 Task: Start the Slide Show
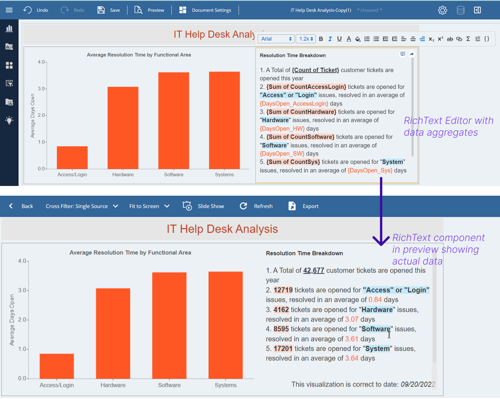[x=203, y=206]
